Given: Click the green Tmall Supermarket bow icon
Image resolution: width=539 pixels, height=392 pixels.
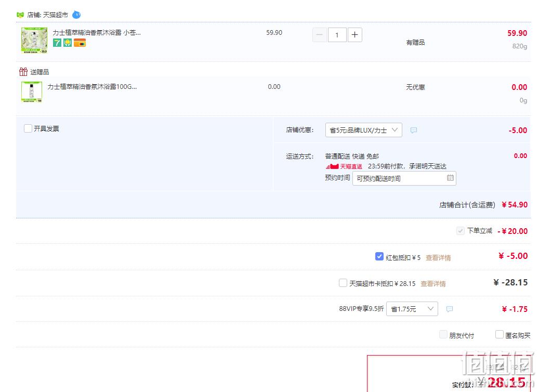Looking at the screenshot, I should click(20, 15).
